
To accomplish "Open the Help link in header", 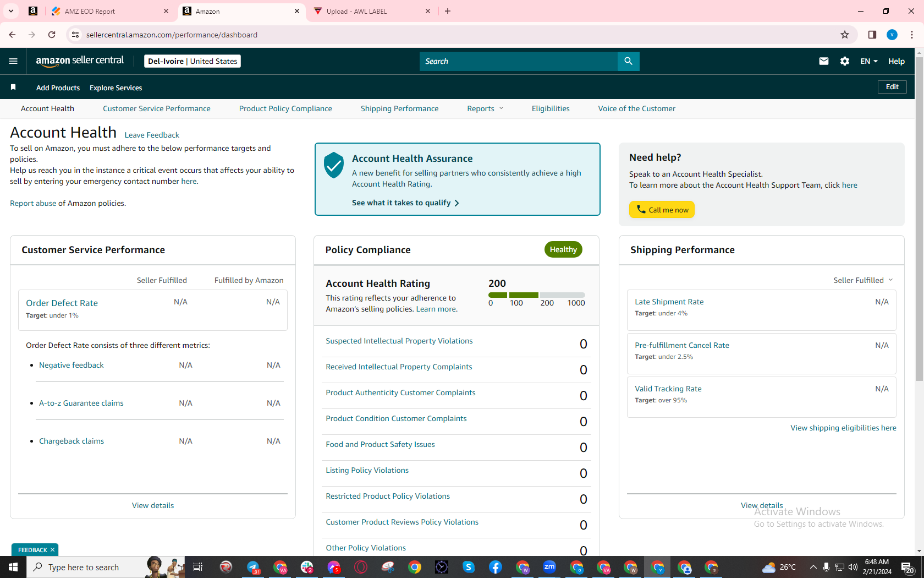I will click(x=897, y=61).
